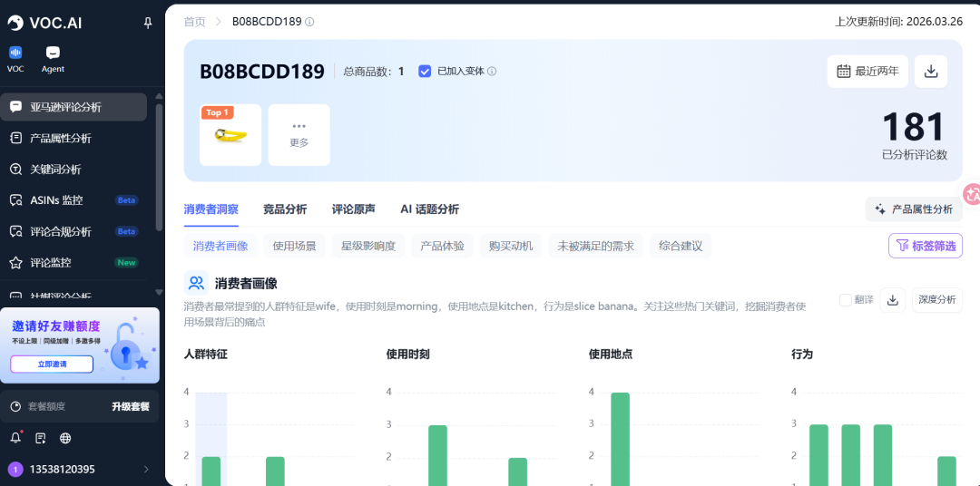Open the language globe icon
The height and width of the screenshot is (486, 980).
[x=65, y=438]
